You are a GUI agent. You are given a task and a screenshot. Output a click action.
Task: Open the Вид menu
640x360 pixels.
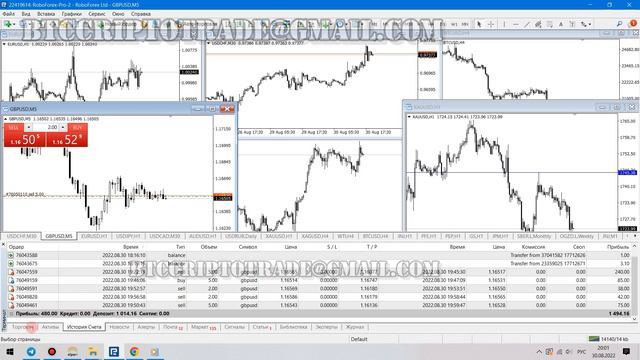[26, 14]
